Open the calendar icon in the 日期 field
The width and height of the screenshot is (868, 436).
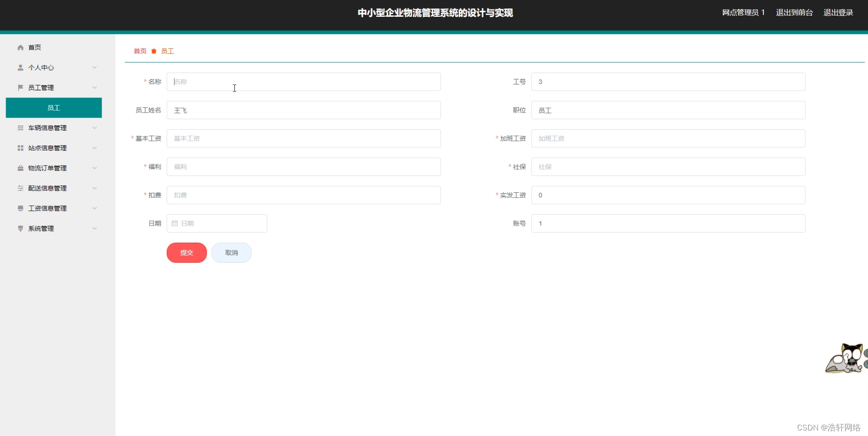(x=175, y=223)
